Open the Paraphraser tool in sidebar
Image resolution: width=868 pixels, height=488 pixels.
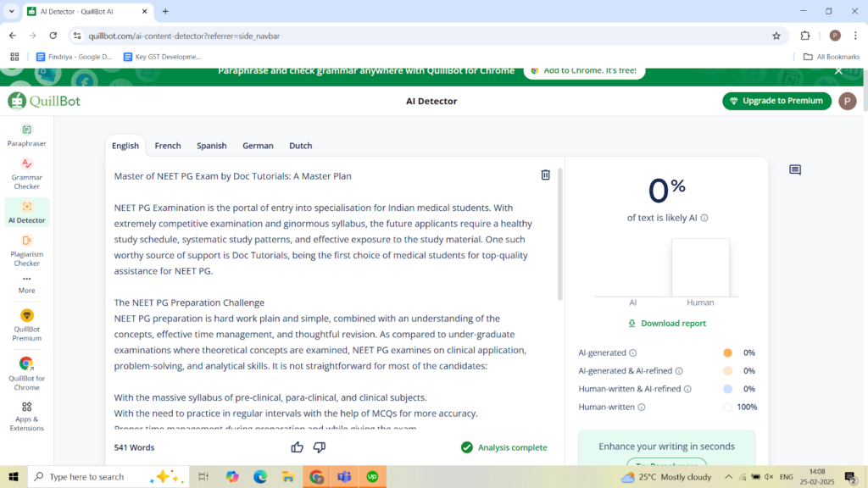26,135
